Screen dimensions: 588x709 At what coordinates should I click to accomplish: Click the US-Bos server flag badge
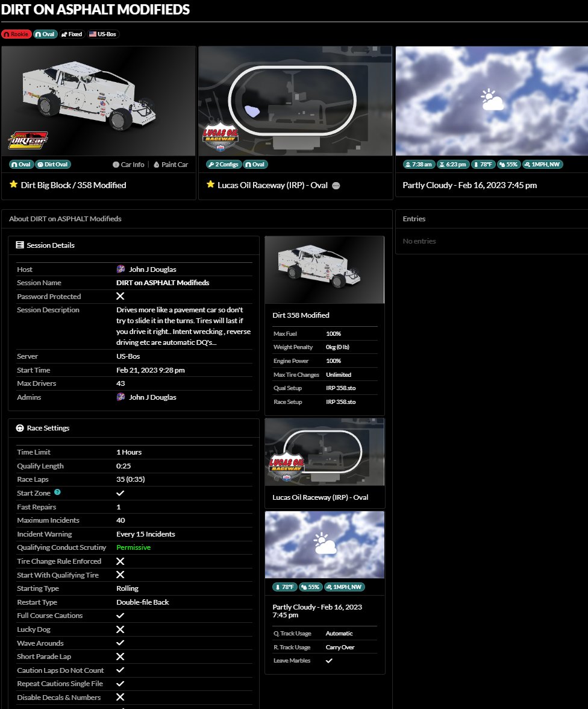point(102,34)
